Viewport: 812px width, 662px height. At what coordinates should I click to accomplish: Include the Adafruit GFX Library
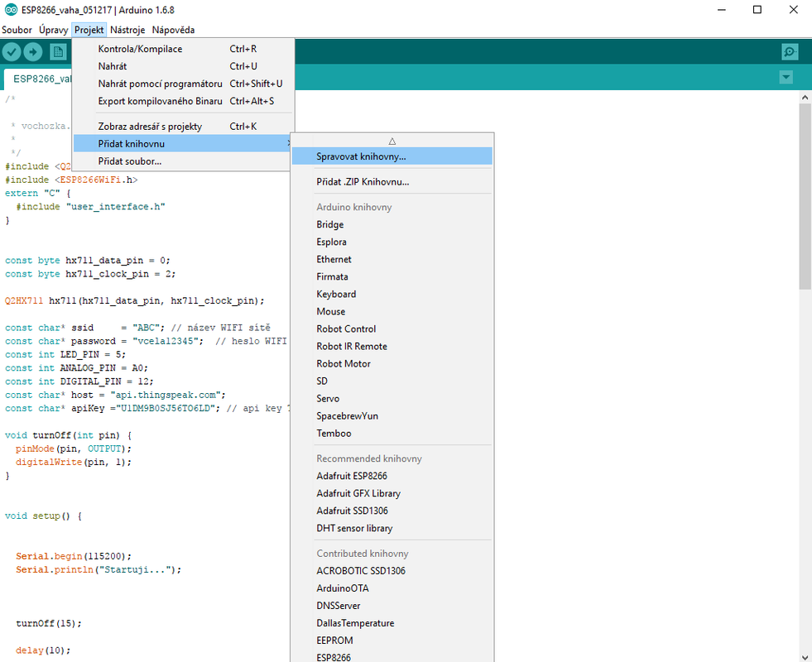(392, 493)
